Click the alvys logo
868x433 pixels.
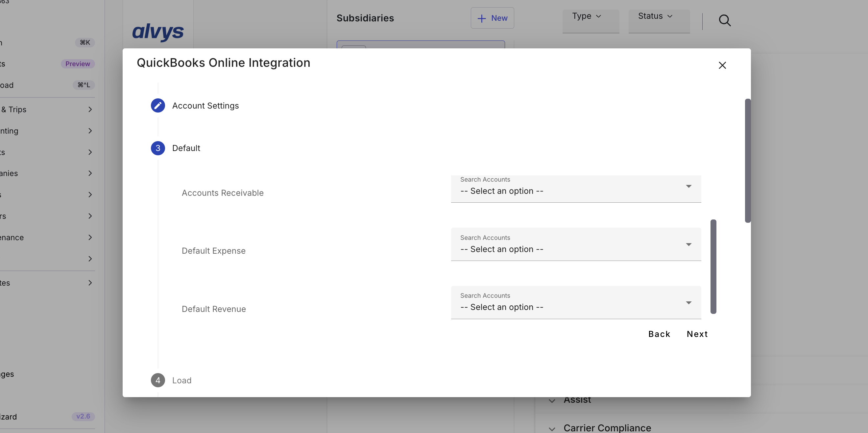point(158,32)
